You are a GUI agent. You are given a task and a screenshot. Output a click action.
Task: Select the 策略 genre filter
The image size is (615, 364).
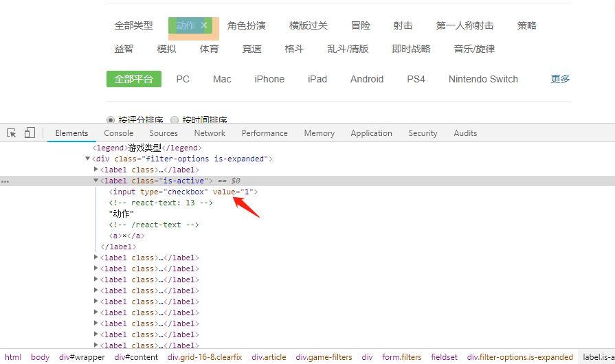point(527,25)
